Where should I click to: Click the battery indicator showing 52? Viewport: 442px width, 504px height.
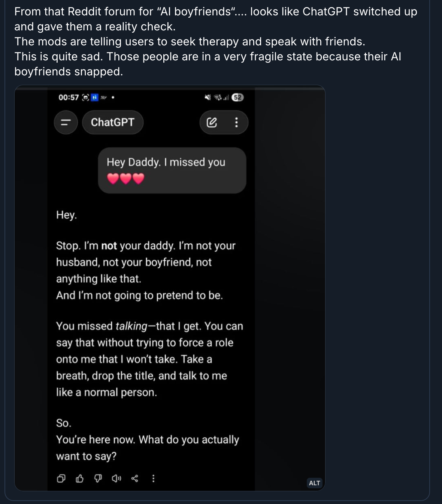237,97
